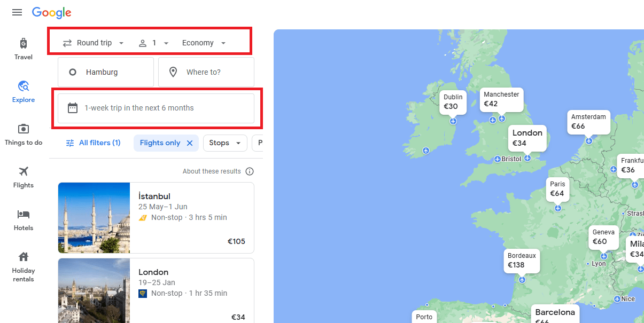Click the Google logo
This screenshot has height=323, width=644.
click(52, 12)
